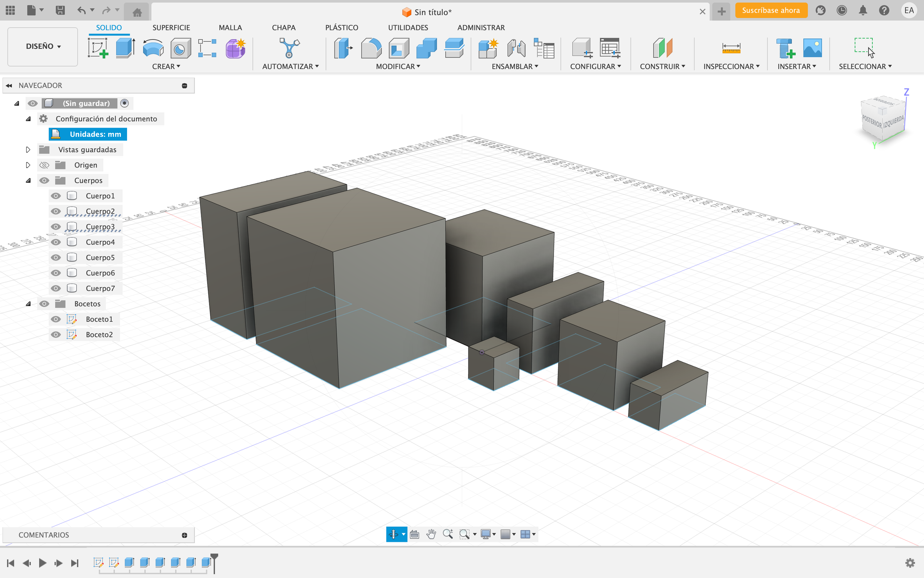Switch to the ADMINISTRAR tab
Image resolution: width=924 pixels, height=578 pixels.
pos(481,28)
